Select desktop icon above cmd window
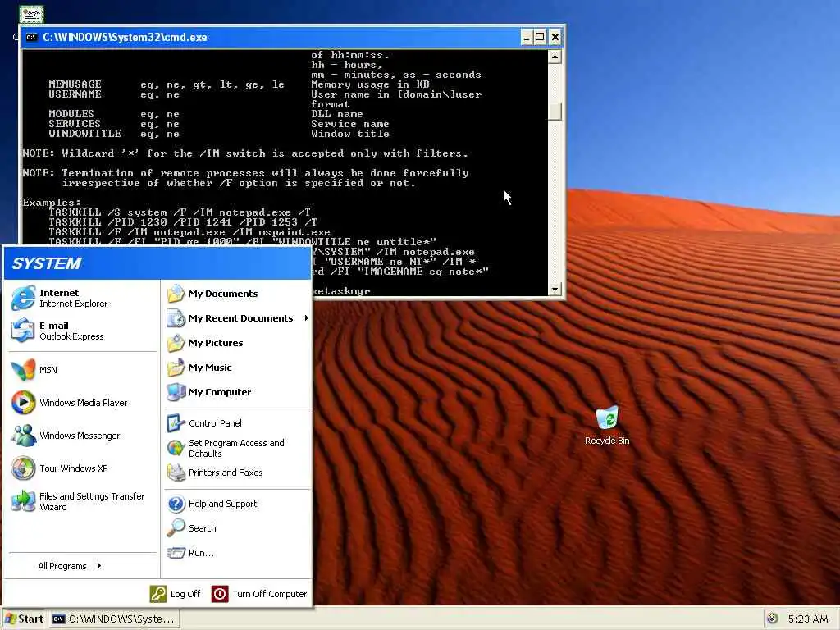This screenshot has width=840, height=630. pyautogui.click(x=31, y=14)
